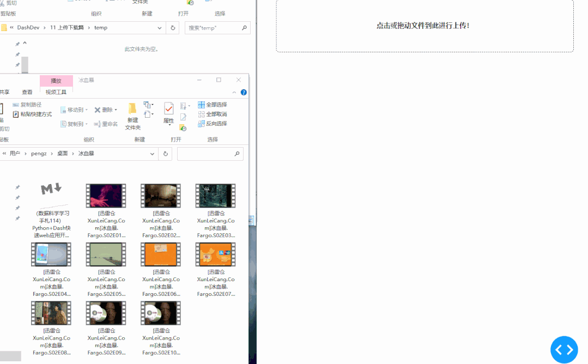The width and height of the screenshot is (588, 364).
Task: Click the breadcrumb overflow chevron in 冰血暴 window
Action: [4, 153]
